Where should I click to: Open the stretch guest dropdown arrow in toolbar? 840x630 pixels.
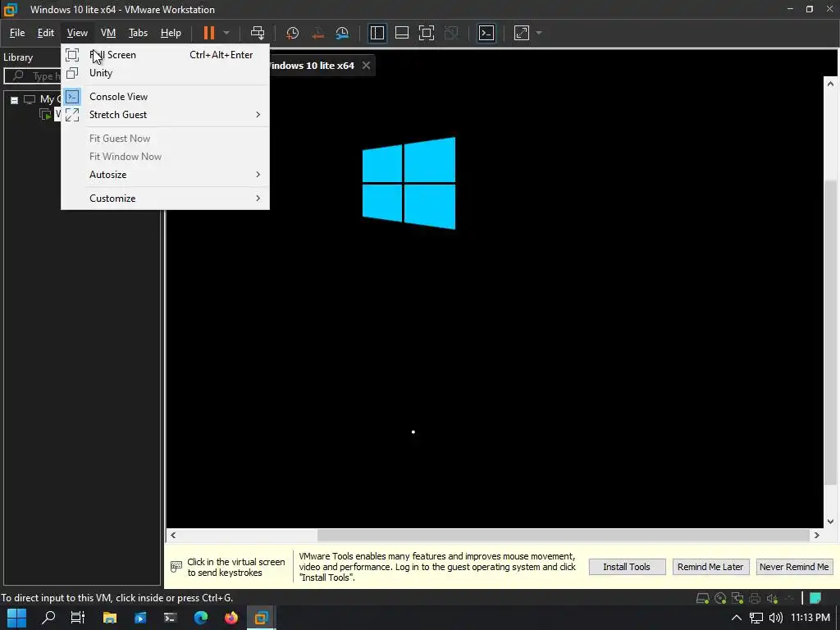(x=539, y=33)
